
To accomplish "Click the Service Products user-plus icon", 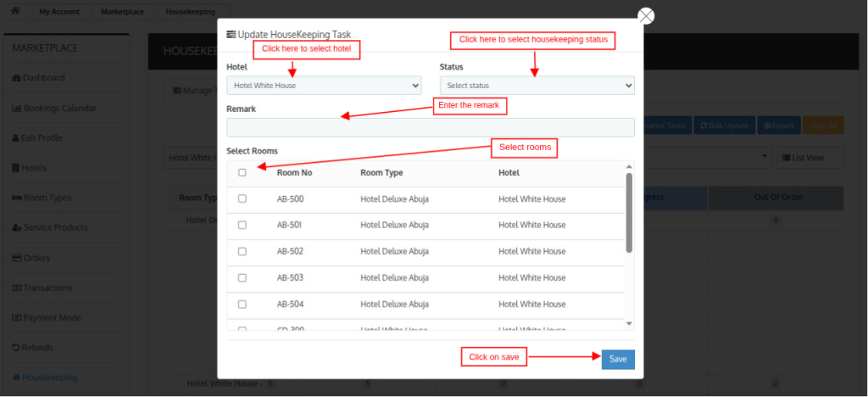I will (x=17, y=227).
